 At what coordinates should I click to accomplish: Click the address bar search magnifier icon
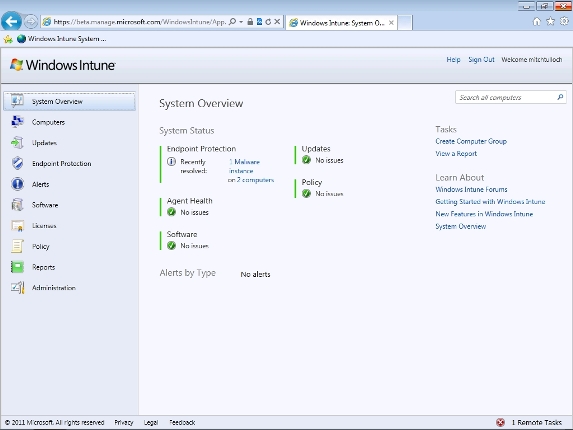click(x=232, y=22)
